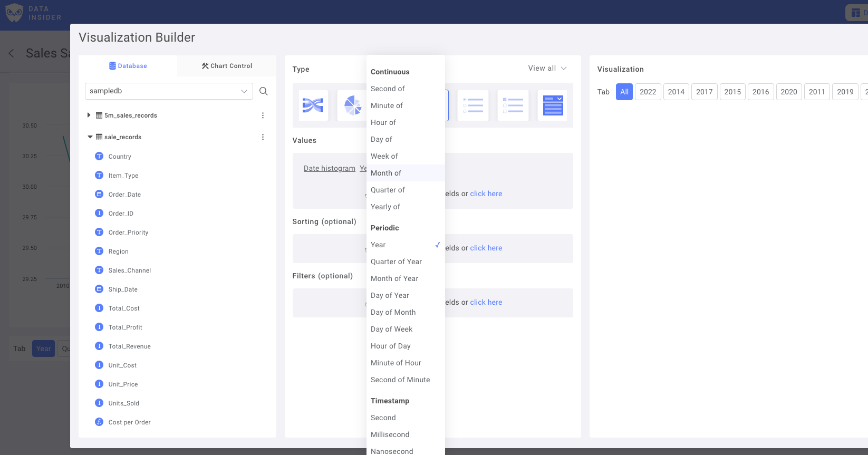Open options menu for 5m_sales_records table
The image size is (868, 455).
[263, 115]
